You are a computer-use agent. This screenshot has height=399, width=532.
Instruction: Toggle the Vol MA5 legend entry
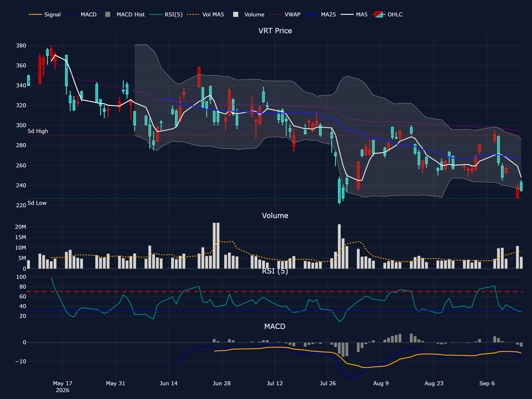point(205,14)
